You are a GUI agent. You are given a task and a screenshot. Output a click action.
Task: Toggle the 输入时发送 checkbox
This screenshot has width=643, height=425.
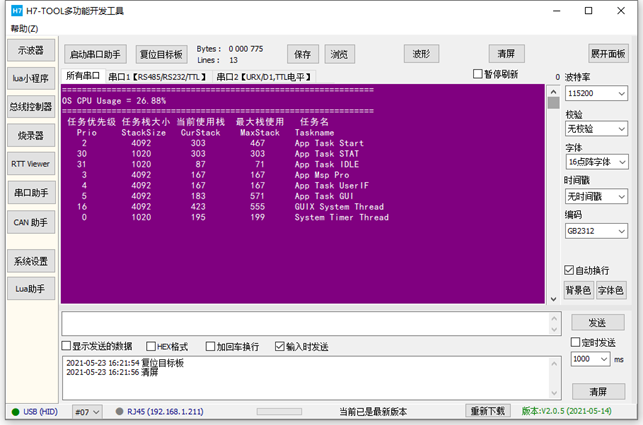pos(280,347)
